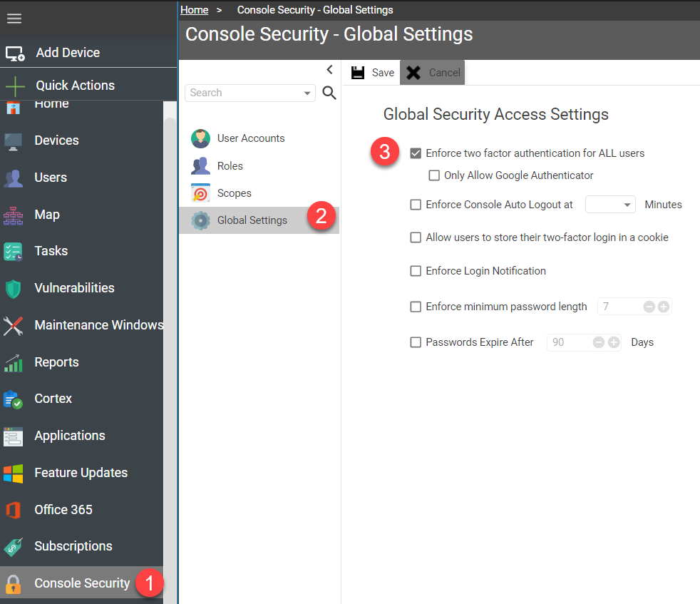Uncheck Enforce two factor authentication for ALL users
The width and height of the screenshot is (700, 604).
(x=415, y=153)
